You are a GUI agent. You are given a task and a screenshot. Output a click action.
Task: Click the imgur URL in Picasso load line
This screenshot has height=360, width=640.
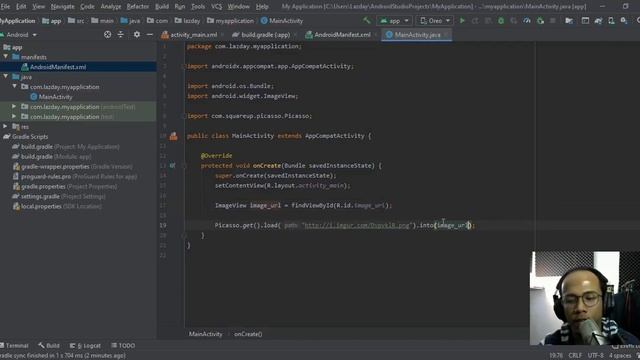[x=357, y=225]
